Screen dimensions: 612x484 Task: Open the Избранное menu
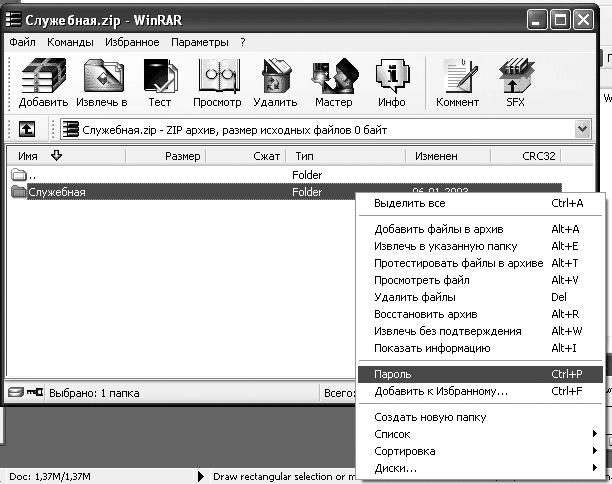pyautogui.click(x=132, y=42)
